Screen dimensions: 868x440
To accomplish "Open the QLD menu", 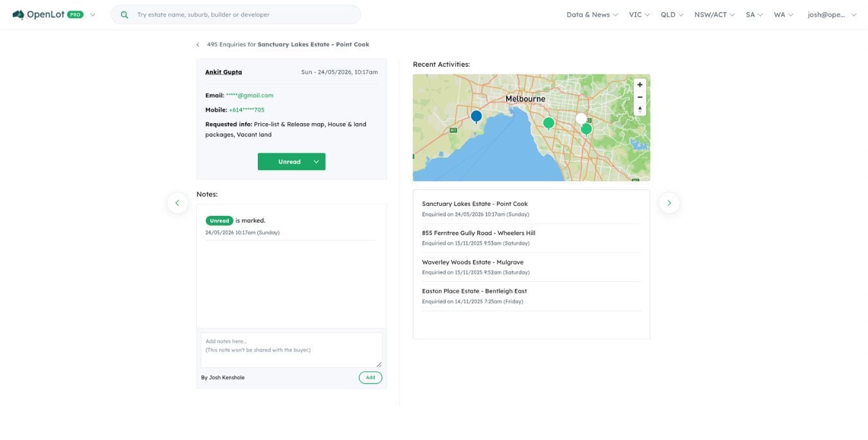I will pos(672,14).
